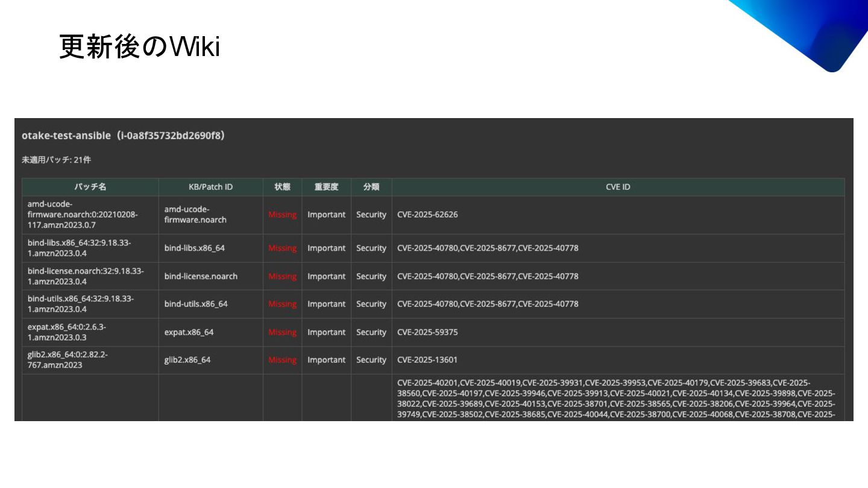Click Important in the bind-utils row
This screenshot has width=868, height=488.
tap(326, 304)
